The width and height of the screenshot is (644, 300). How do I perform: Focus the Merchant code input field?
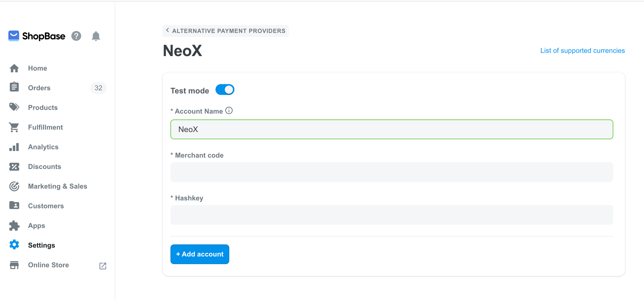pos(392,172)
